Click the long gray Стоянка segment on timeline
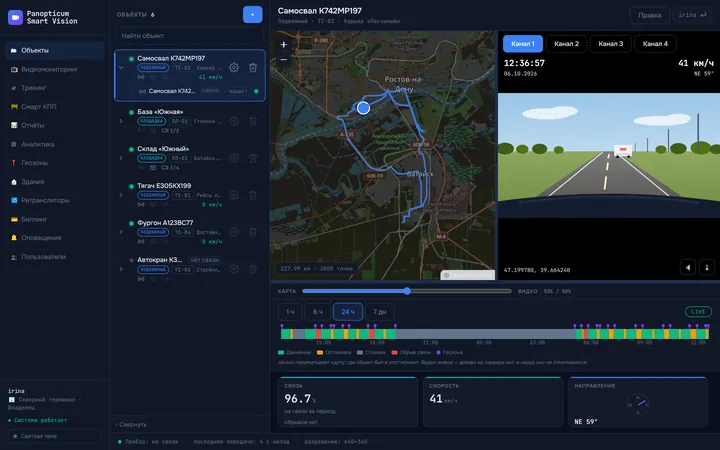 pyautogui.click(x=485, y=334)
